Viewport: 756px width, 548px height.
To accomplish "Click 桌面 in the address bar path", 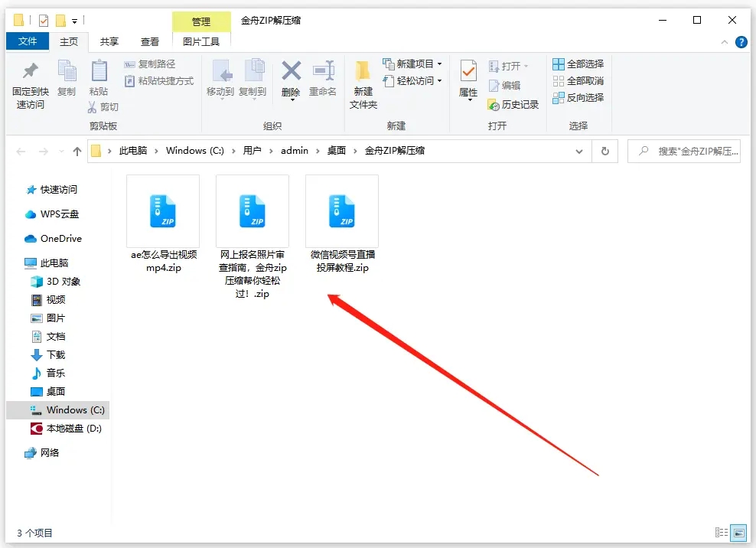I will (337, 151).
